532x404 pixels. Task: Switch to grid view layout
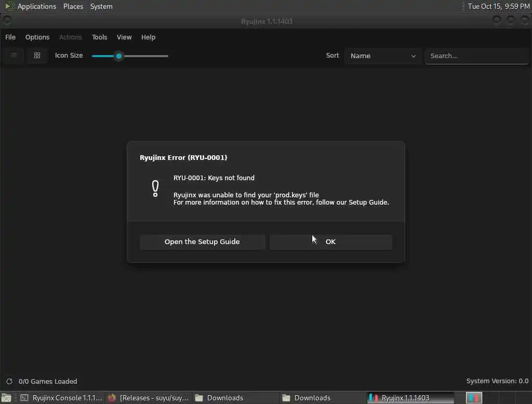click(x=37, y=55)
